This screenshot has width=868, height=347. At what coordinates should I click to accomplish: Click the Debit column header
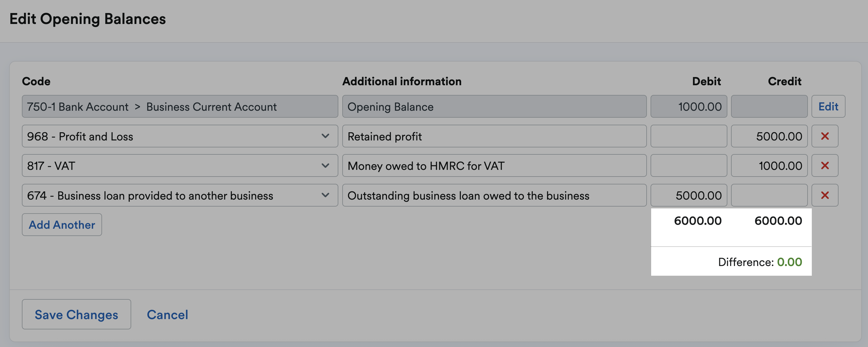[707, 81]
